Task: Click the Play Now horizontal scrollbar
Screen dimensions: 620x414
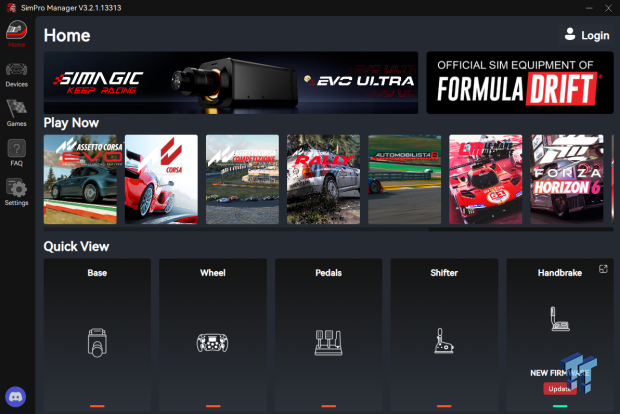Action: pos(236,229)
